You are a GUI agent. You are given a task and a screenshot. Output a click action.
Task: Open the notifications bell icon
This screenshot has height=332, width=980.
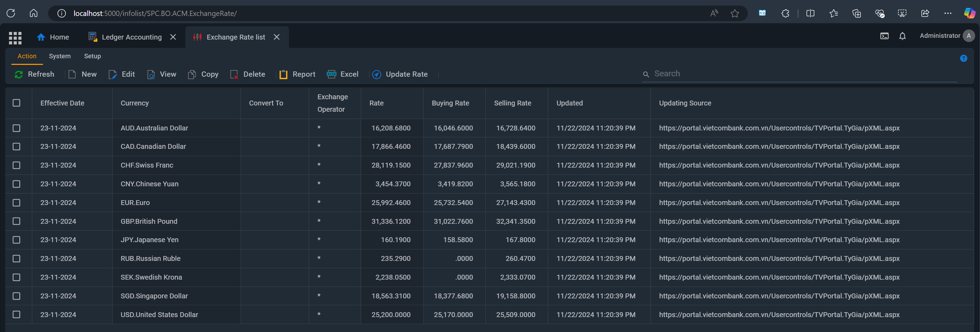(x=902, y=36)
